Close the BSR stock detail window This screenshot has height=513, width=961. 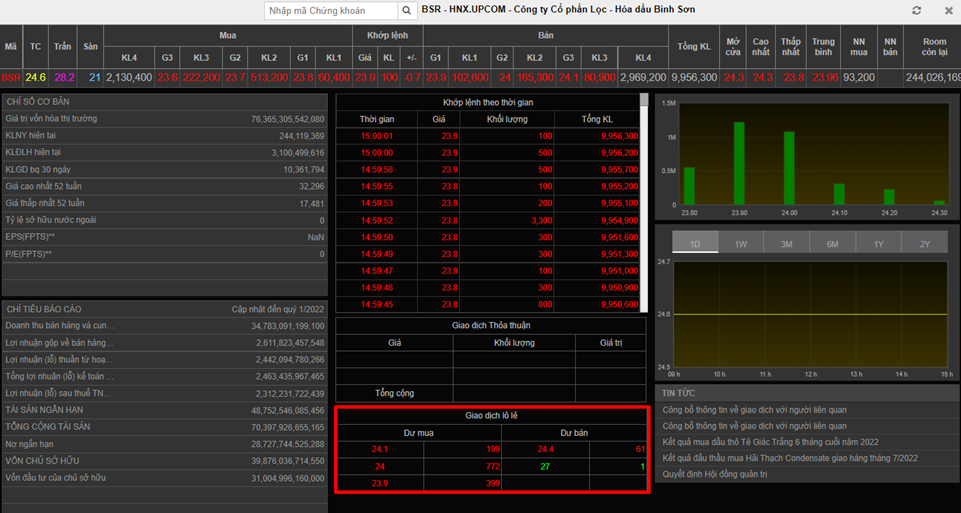949,10
